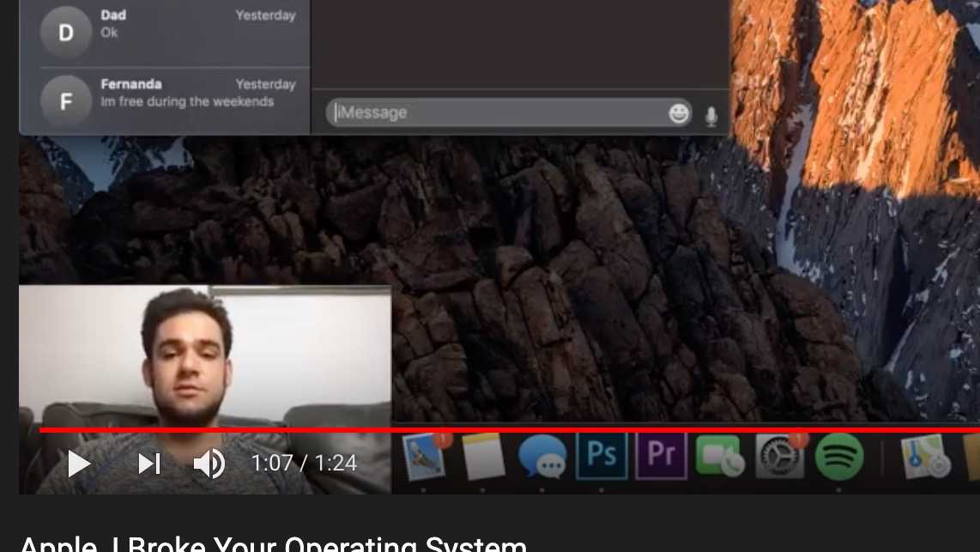This screenshot has height=552, width=980.
Task: Click the microphone dictation icon in Messages
Action: coord(711,116)
